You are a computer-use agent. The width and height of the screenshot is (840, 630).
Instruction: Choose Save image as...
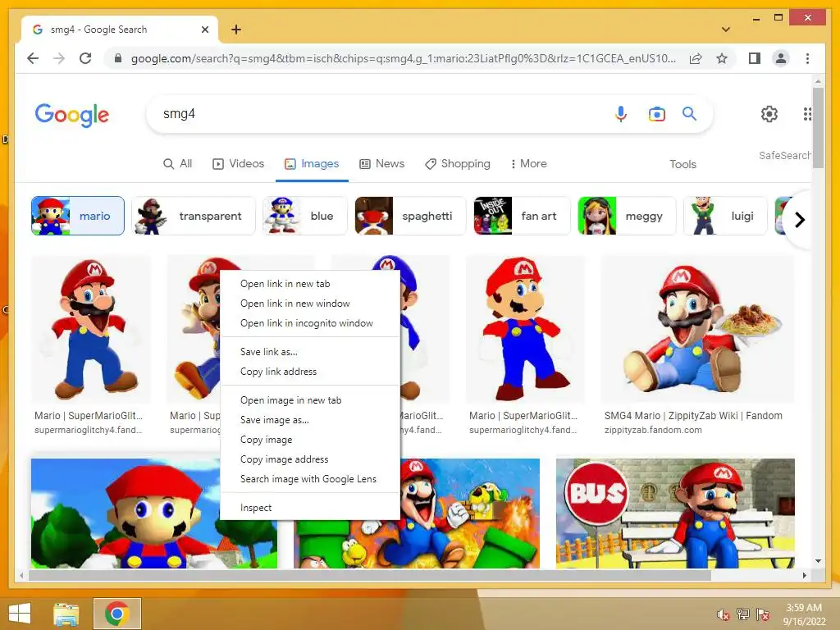[x=310, y=420]
